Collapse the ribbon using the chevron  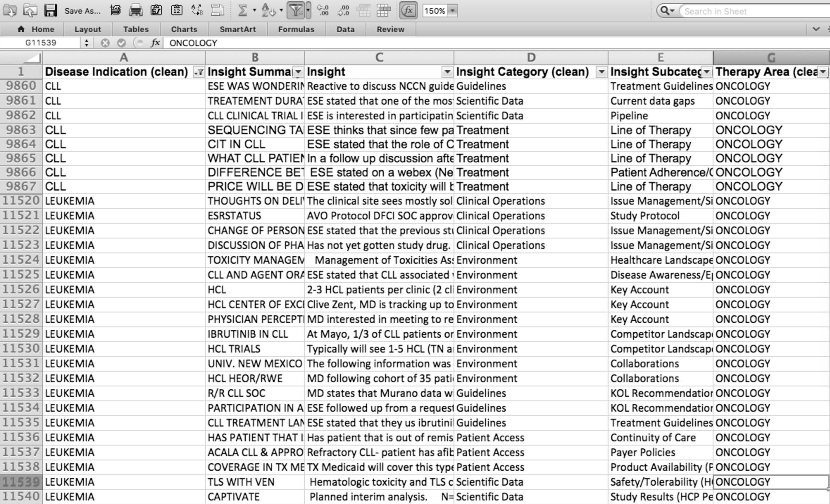point(816,29)
